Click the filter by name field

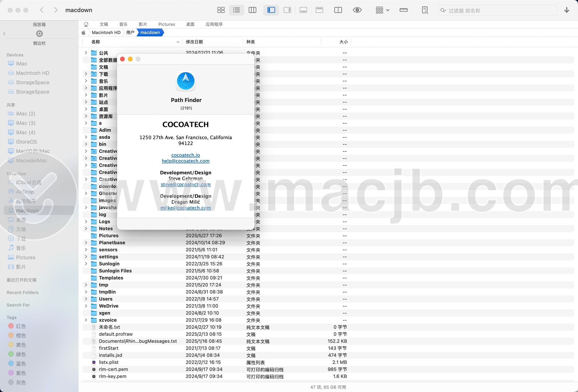497,10
